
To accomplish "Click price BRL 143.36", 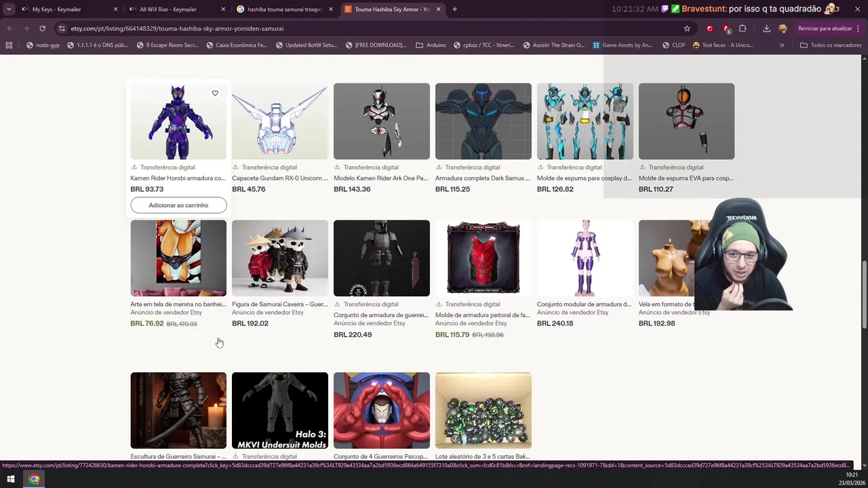I will (352, 189).
